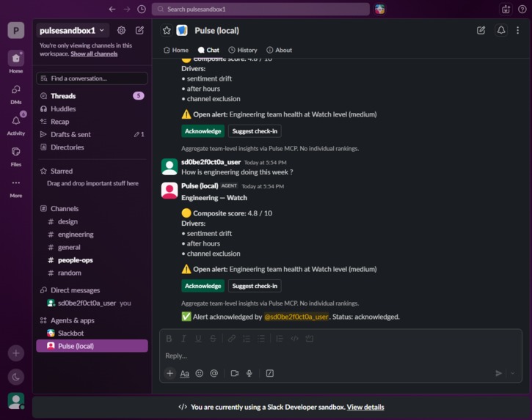Collapse Agents & apps section
The image size is (532, 420).
click(x=72, y=320)
